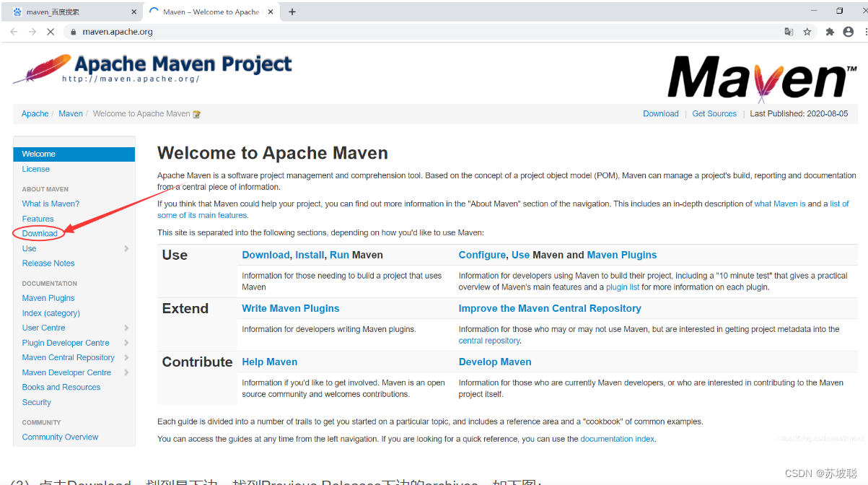Open the browser profile avatar icon
This screenshot has width=868, height=485.
pyautogui.click(x=849, y=32)
